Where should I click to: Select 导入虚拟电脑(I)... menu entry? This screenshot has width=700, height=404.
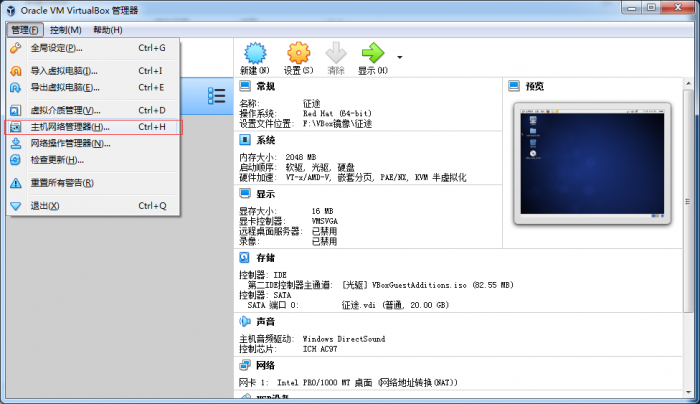point(93,71)
